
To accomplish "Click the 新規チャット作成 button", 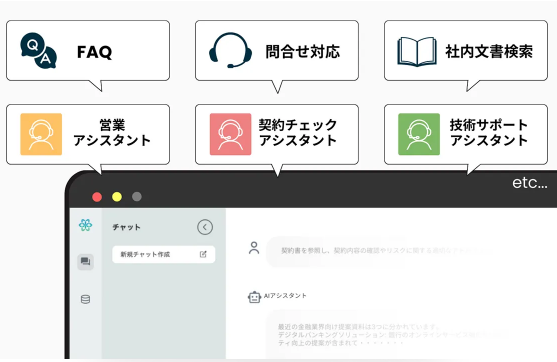I will coord(163,254).
